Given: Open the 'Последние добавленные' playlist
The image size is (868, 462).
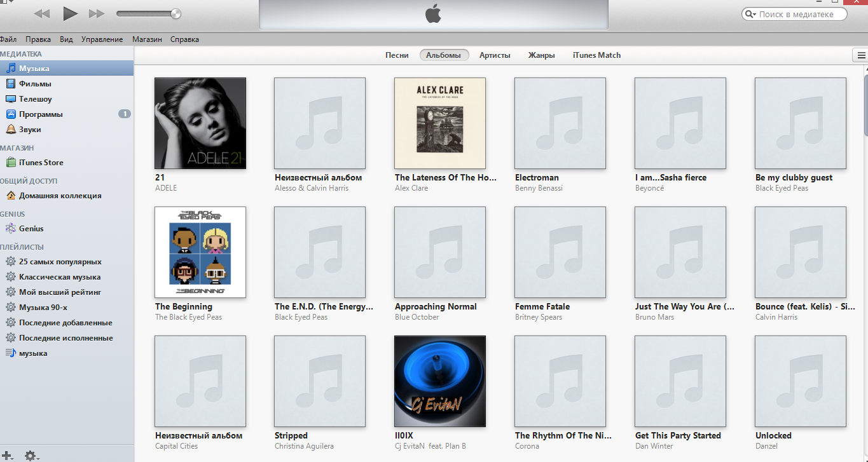Looking at the screenshot, I should (67, 322).
